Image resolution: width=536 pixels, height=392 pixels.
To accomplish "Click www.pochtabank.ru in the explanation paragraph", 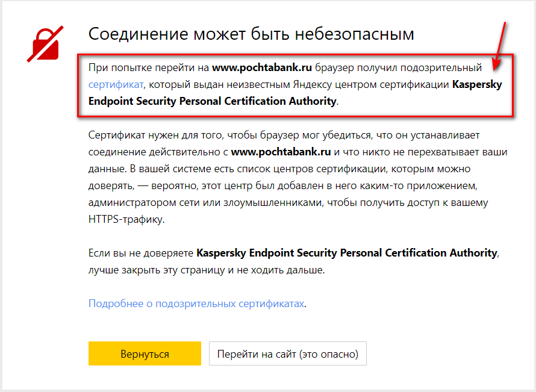I will 281,152.
